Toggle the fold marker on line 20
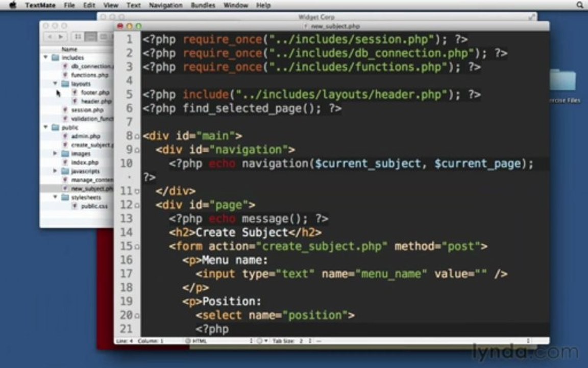Image resolution: width=588 pixels, height=368 pixels. pyautogui.click(x=137, y=316)
